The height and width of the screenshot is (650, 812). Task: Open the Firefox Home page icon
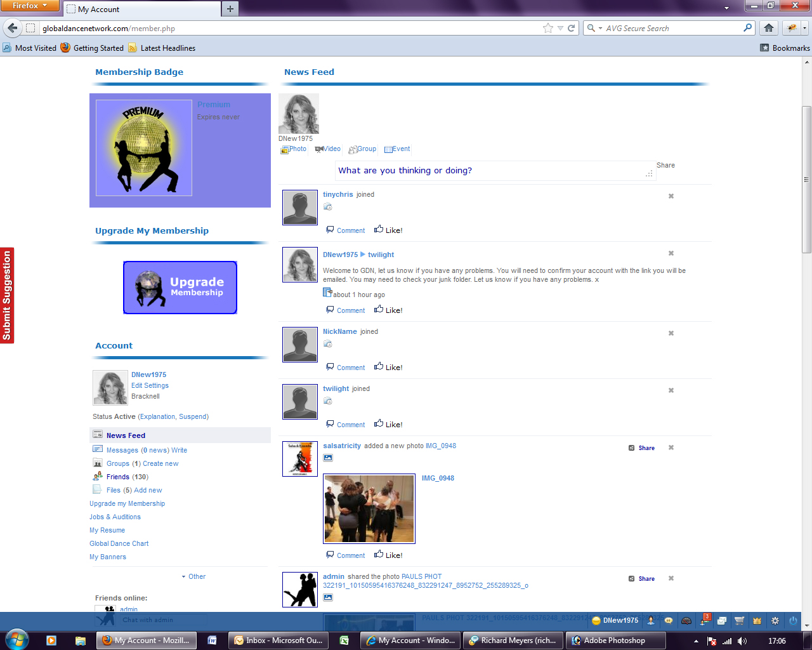click(x=769, y=28)
